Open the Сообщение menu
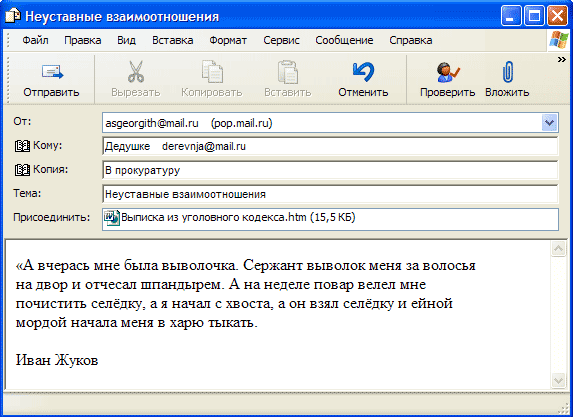Viewport: 573px width, 417px height. click(344, 40)
